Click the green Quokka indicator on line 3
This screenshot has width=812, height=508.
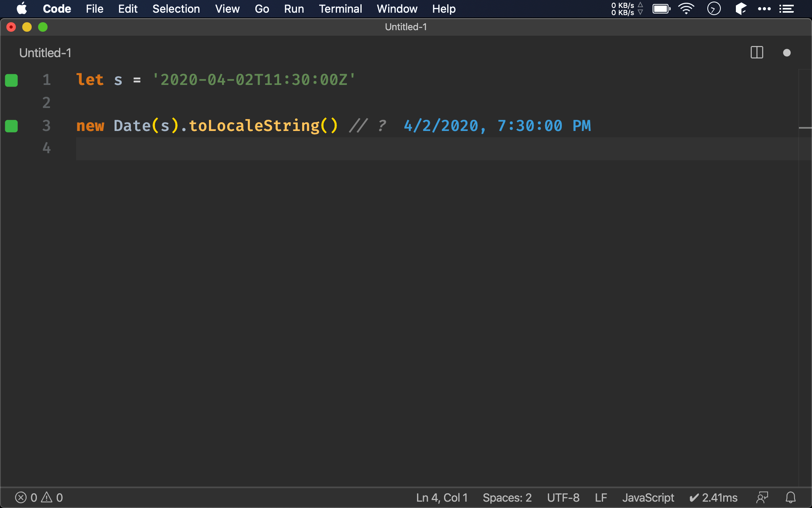(x=11, y=126)
